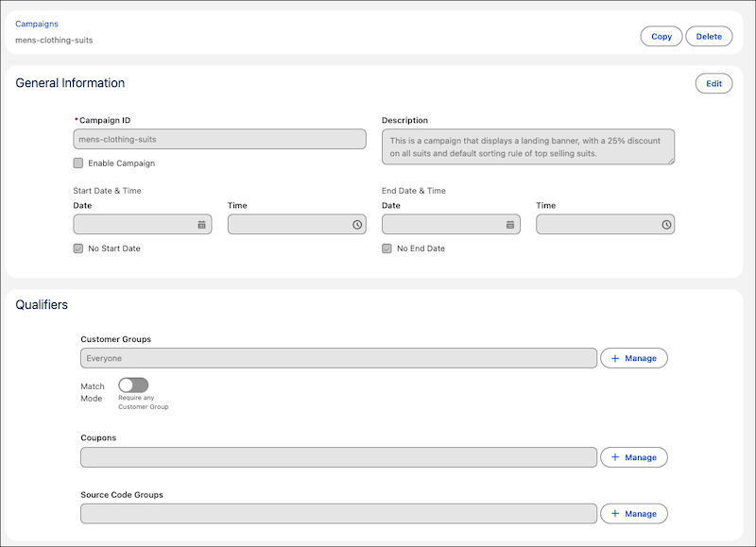
Task: Click the End Date input field
Action: [x=451, y=225]
